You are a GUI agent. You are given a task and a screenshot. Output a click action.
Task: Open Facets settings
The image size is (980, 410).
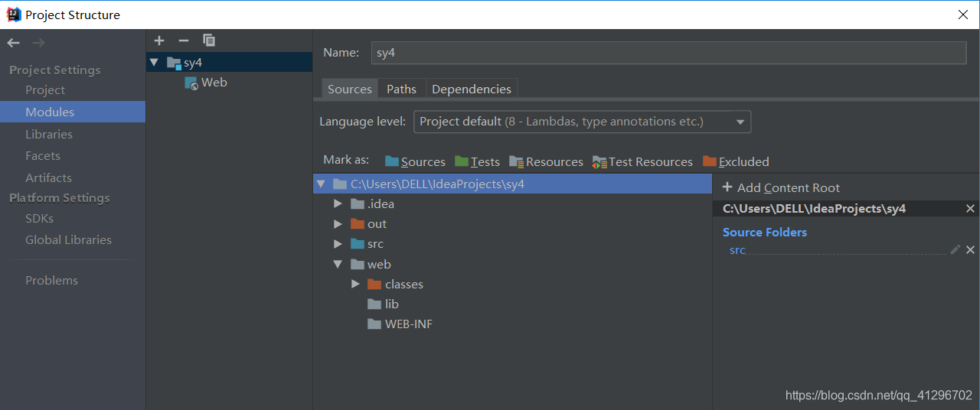pyautogui.click(x=43, y=156)
